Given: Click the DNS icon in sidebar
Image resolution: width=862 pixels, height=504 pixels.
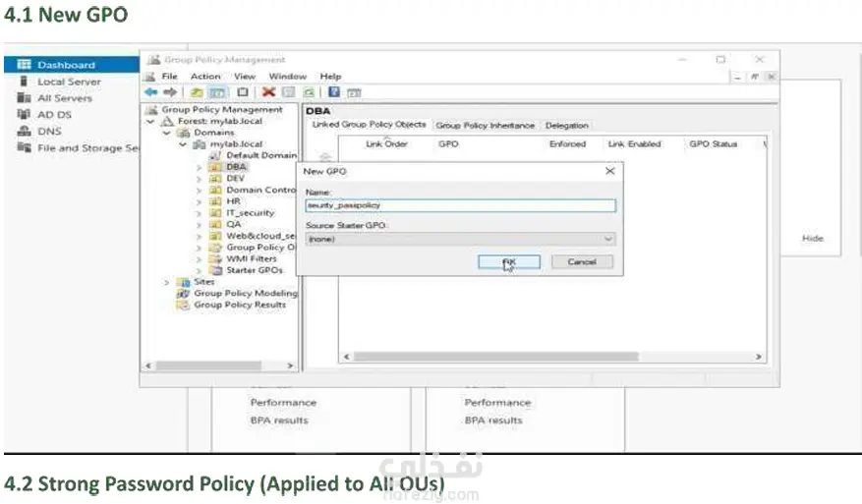Looking at the screenshot, I should click(x=24, y=131).
